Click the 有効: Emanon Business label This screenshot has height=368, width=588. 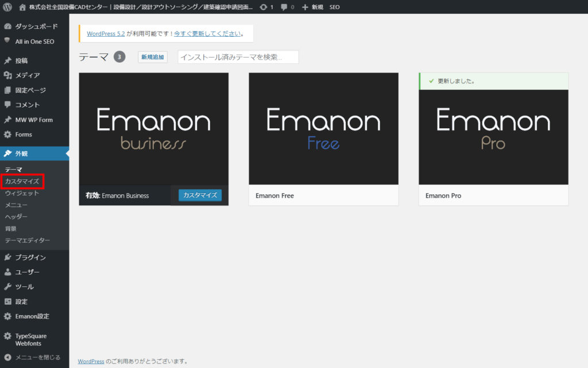point(117,195)
